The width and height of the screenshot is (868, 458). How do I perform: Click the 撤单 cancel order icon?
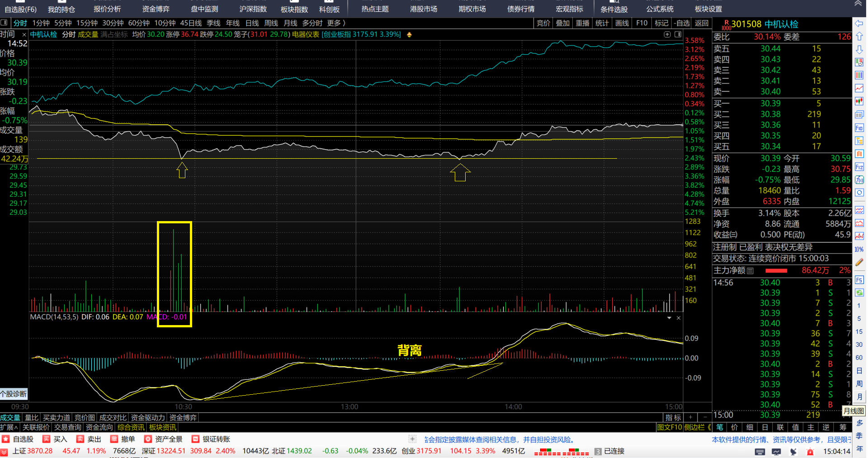(x=114, y=439)
